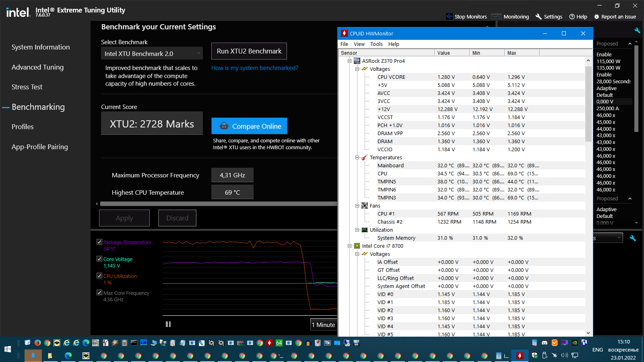644x362 pixels.
Task: Toggle the CPU Utilization checkbox
Action: click(99, 276)
